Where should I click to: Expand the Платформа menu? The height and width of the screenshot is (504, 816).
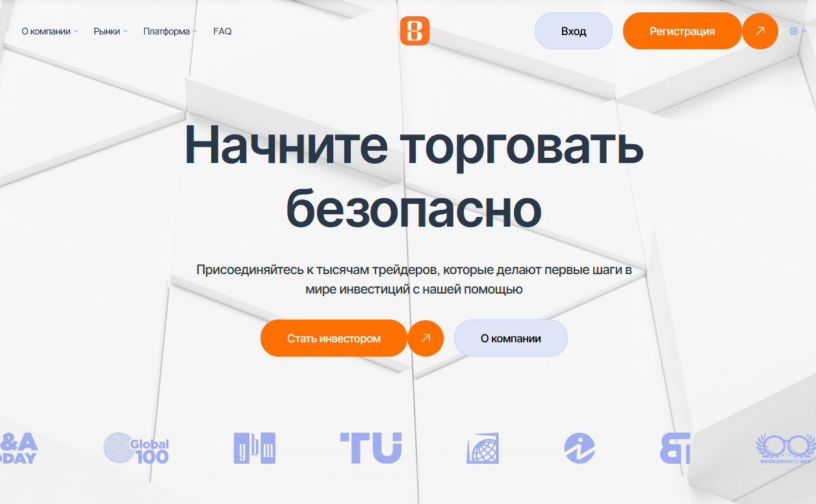170,31
